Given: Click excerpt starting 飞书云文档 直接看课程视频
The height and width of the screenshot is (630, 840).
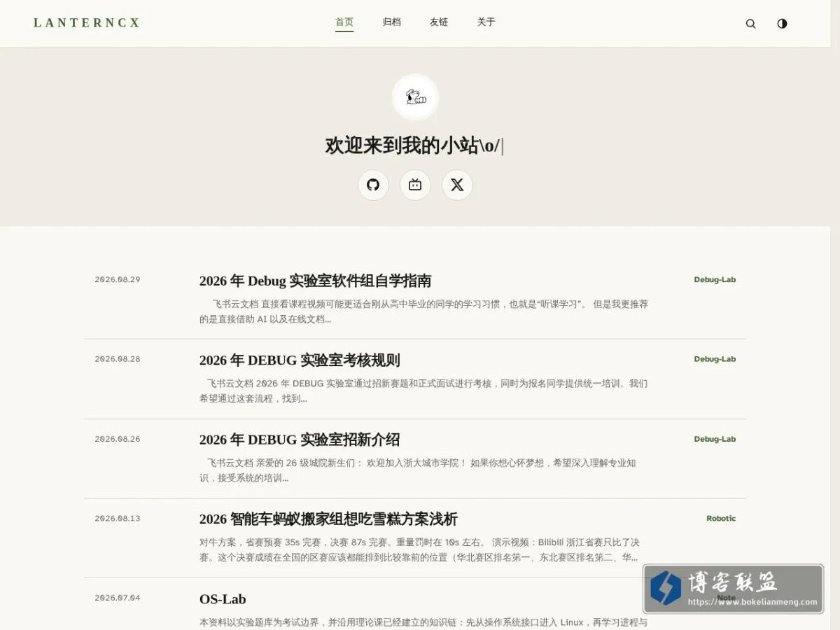Looking at the screenshot, I should click(x=423, y=311).
